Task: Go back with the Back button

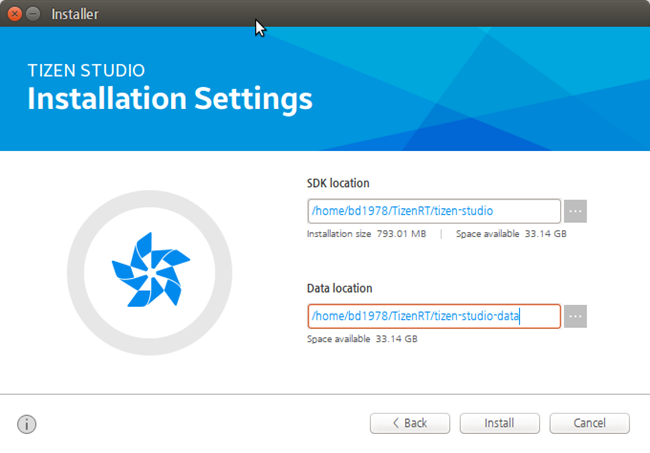Action: (410, 423)
